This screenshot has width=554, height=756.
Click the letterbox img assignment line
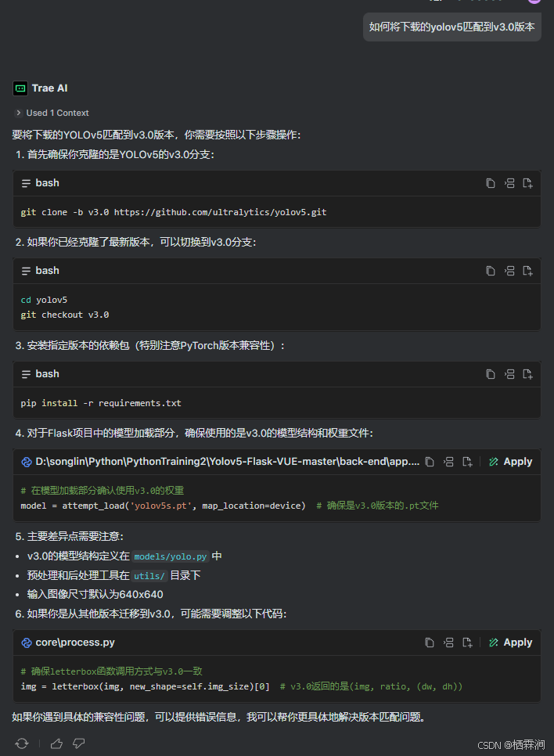(241, 686)
